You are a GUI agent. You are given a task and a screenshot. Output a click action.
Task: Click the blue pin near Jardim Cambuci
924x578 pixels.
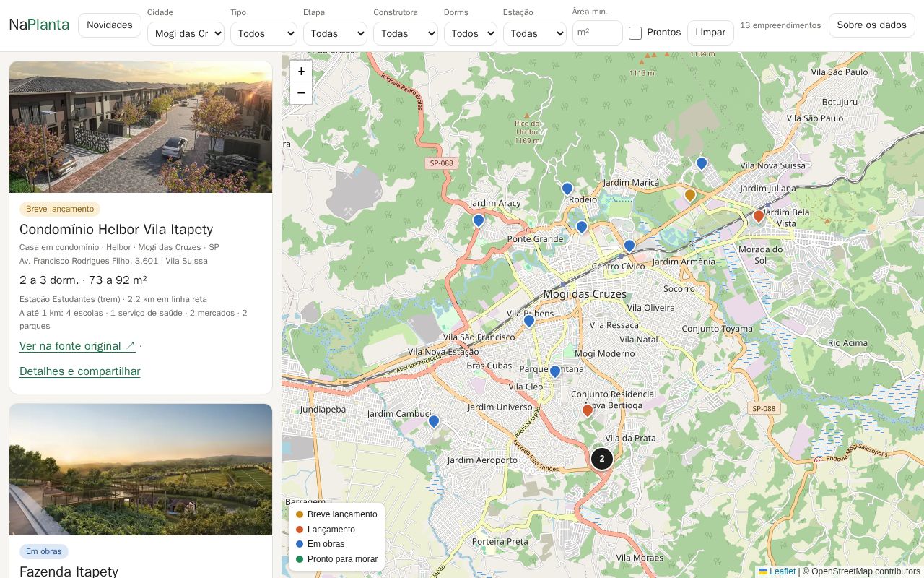coord(434,422)
